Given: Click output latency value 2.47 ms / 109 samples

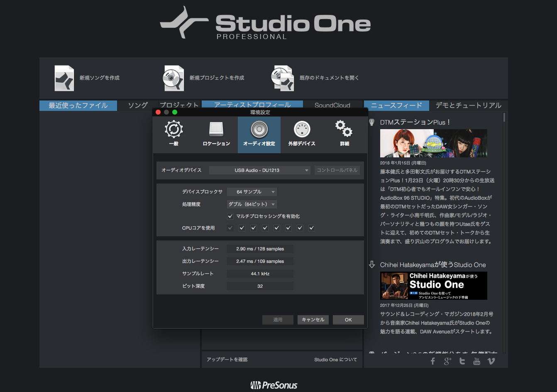Looking at the screenshot, I should tap(260, 261).
